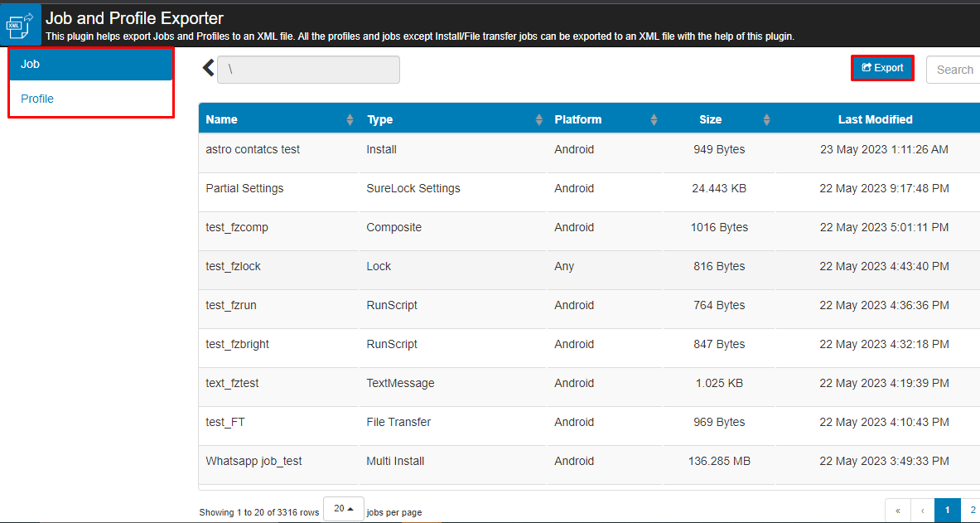Go to page 2 of results
Screen dimensions: 980x523
[973, 510]
